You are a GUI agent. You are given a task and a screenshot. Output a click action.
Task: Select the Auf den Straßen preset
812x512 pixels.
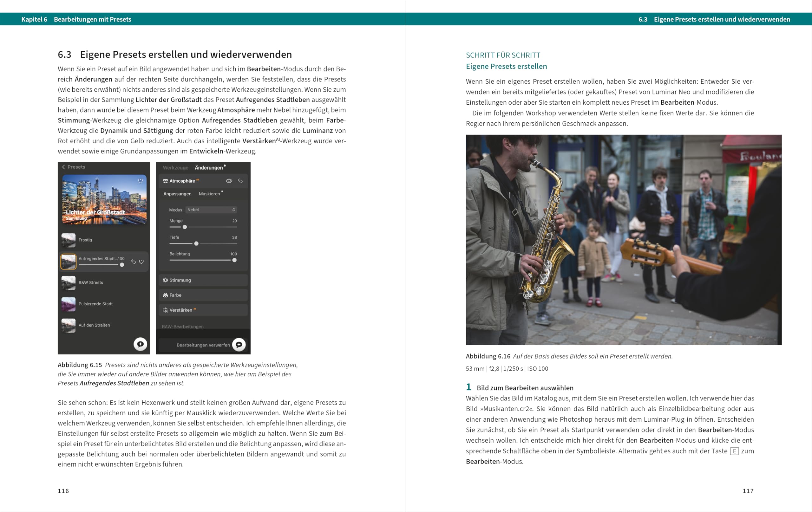(x=104, y=325)
